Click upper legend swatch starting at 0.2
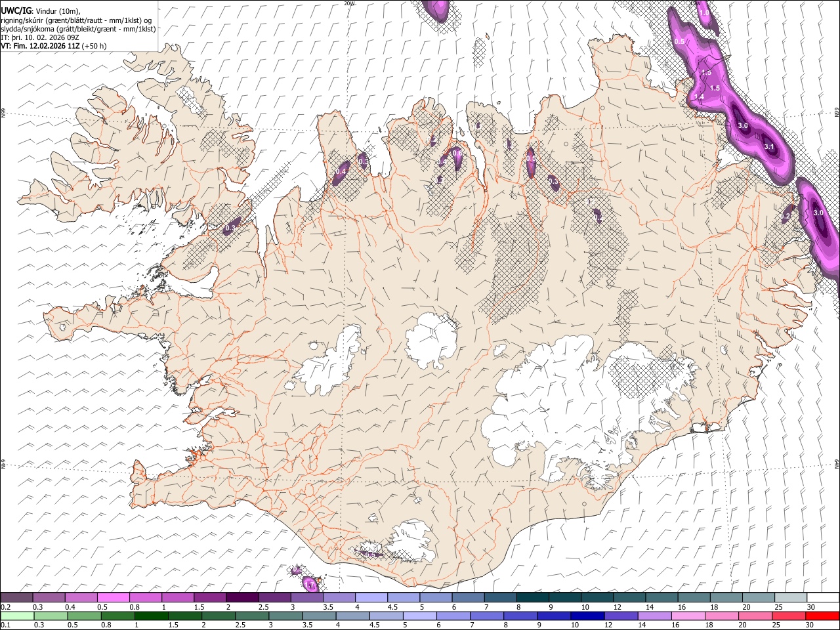 coord(16,597)
